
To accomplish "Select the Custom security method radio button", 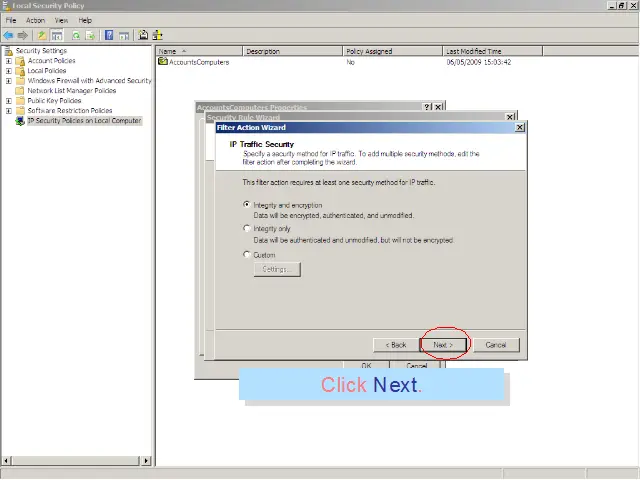I will point(247,255).
